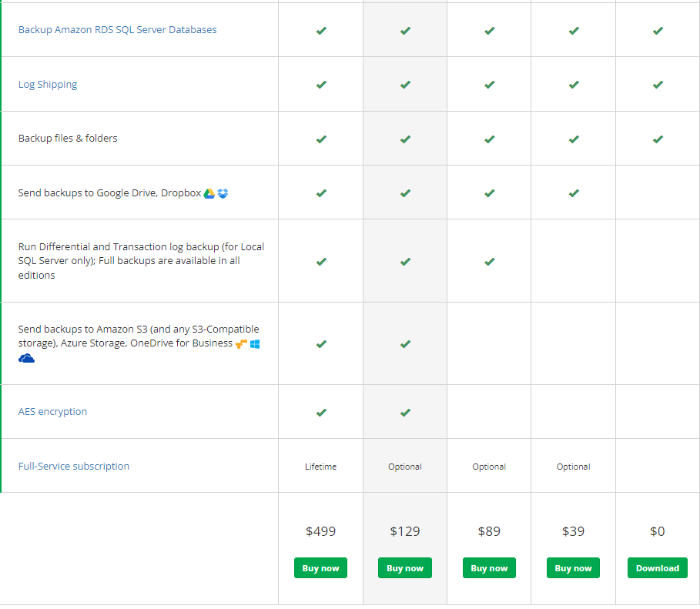The width and height of the screenshot is (700, 609).
Task: Open the Log Shipping link
Action: coord(48,85)
